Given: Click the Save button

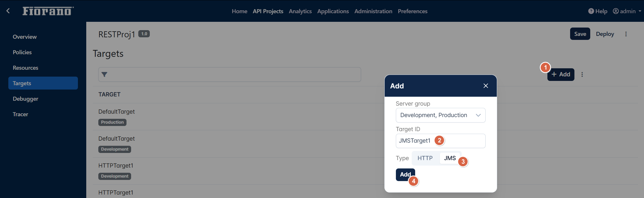Looking at the screenshot, I should tap(580, 34).
